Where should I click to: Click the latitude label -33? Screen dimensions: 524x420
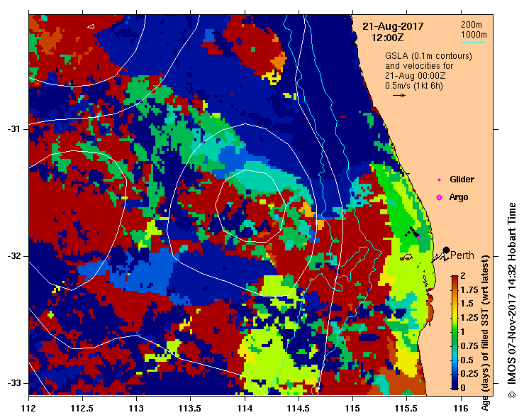click(x=14, y=383)
